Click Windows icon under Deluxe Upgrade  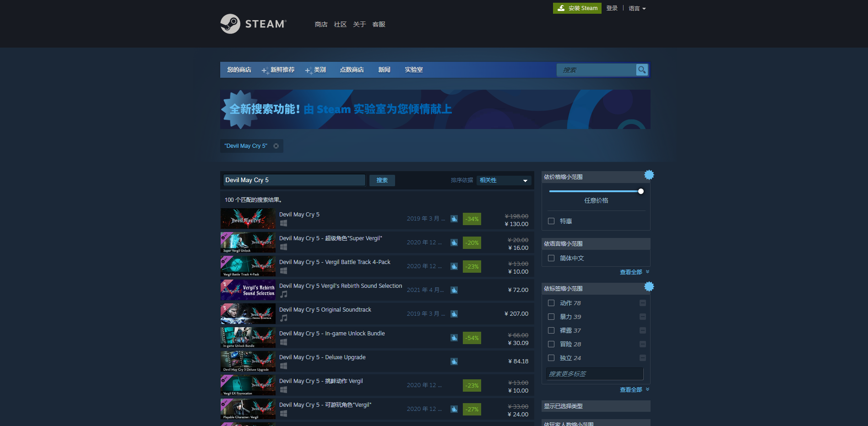click(x=283, y=366)
